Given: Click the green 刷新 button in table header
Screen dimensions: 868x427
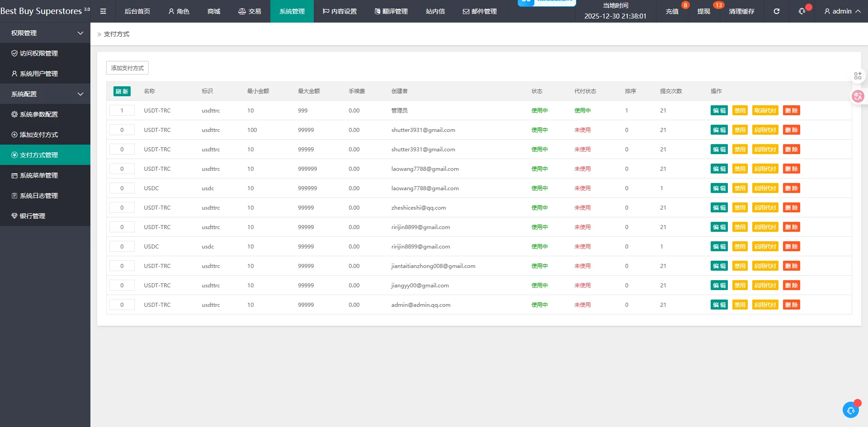Looking at the screenshot, I should [122, 91].
